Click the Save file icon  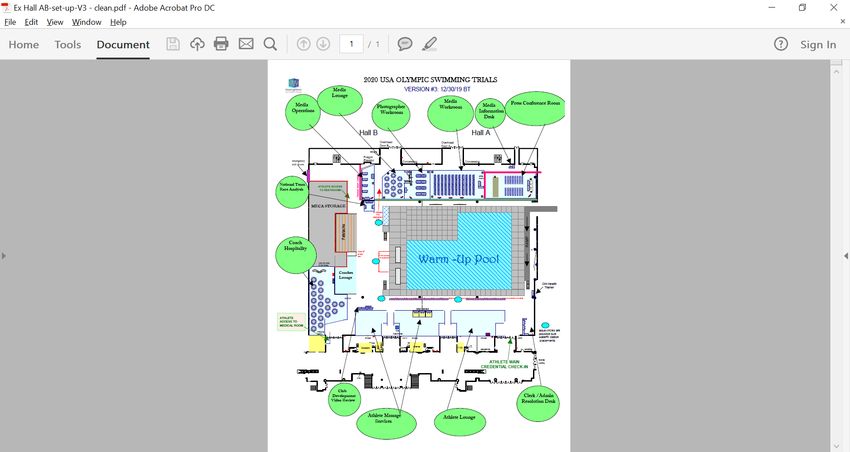[173, 44]
